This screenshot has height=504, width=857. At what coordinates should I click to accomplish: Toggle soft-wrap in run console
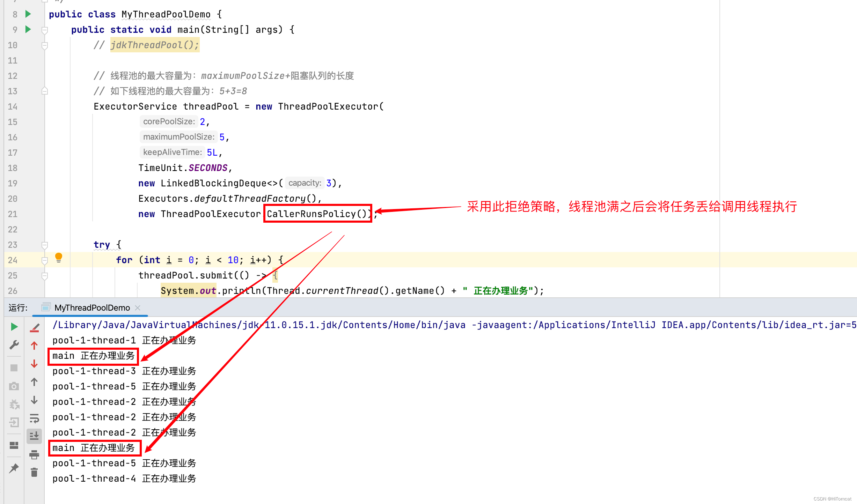click(x=34, y=418)
